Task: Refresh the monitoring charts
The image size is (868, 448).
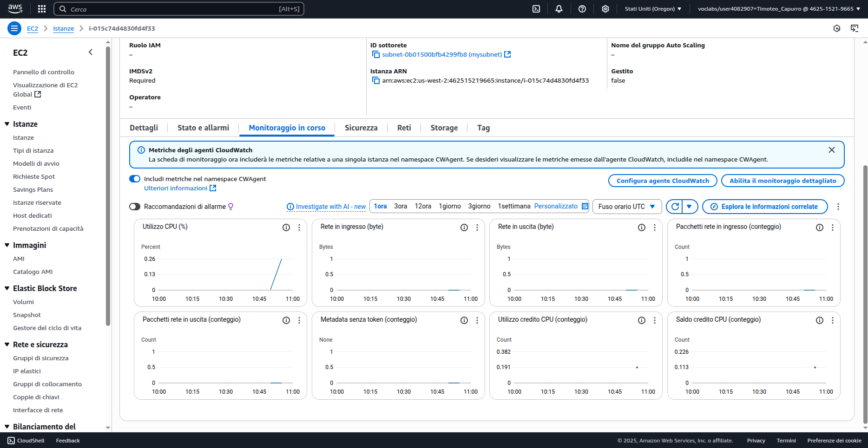Action: point(675,207)
